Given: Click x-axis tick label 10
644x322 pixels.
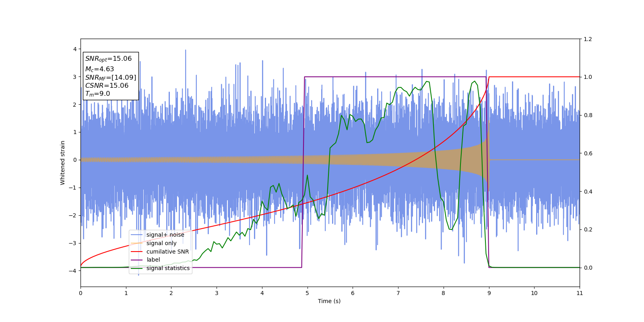Looking at the screenshot, I should click(534, 293).
